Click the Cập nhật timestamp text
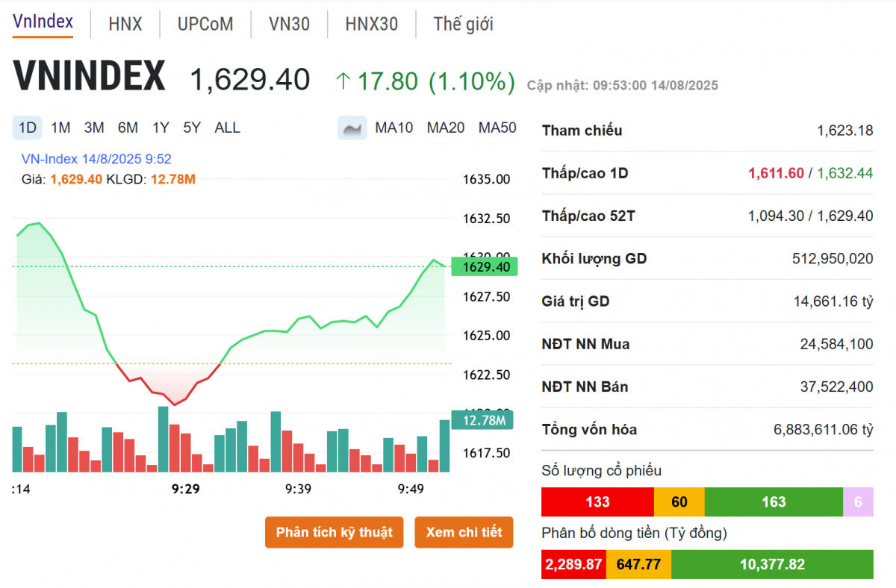The height and width of the screenshot is (588, 896). pyautogui.click(x=623, y=86)
